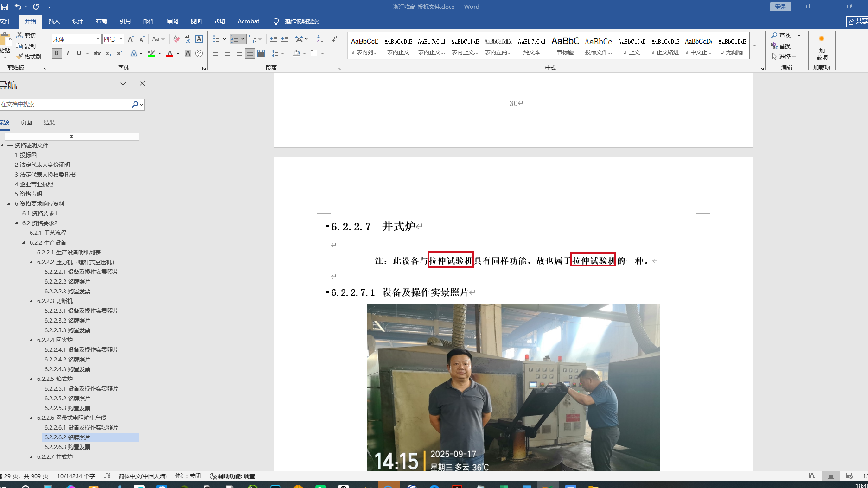Click the Undo arrow in the quick access toolbar
This screenshot has height=488, width=868.
18,6
